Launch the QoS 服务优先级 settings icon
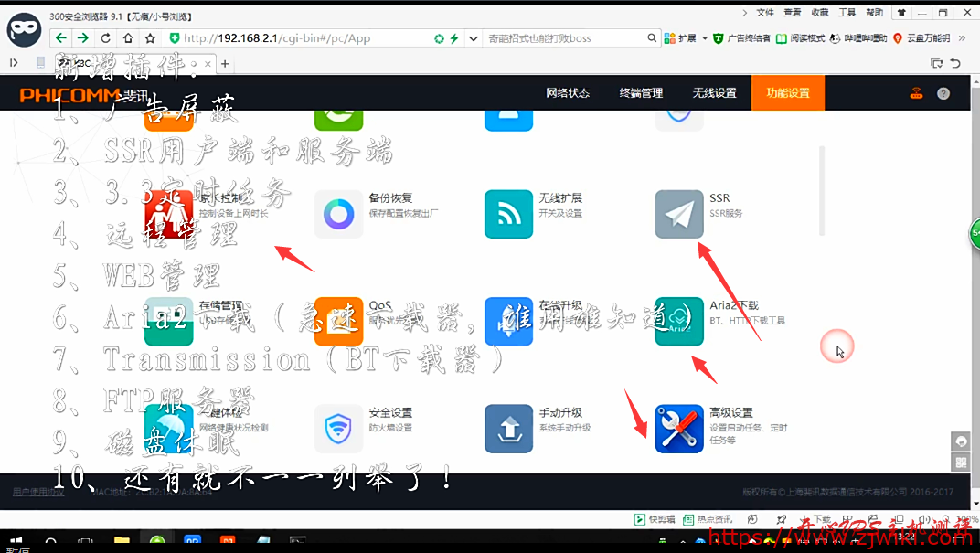This screenshot has height=553, width=980. pyautogui.click(x=338, y=321)
